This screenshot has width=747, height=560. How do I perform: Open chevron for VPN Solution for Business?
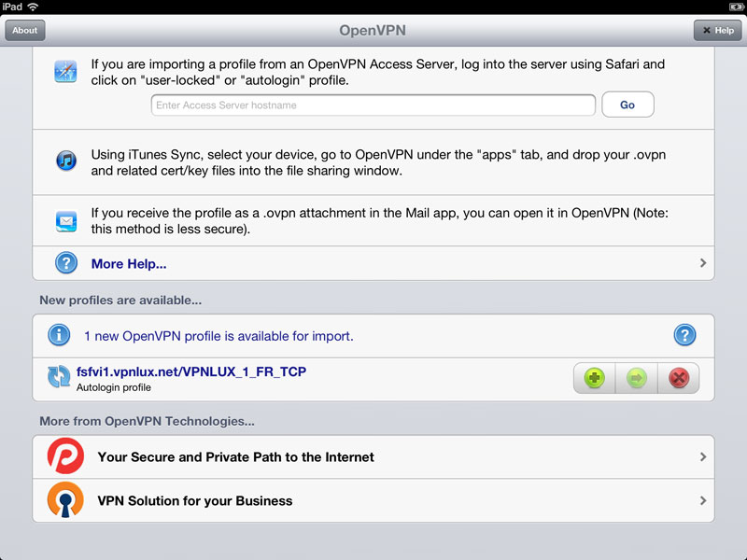pyautogui.click(x=703, y=500)
